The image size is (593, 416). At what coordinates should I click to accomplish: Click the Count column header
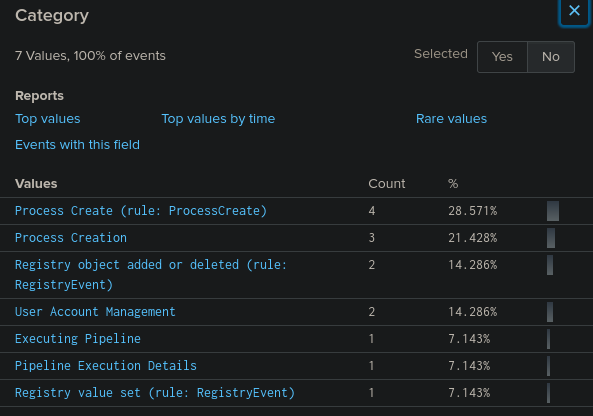[x=387, y=184]
